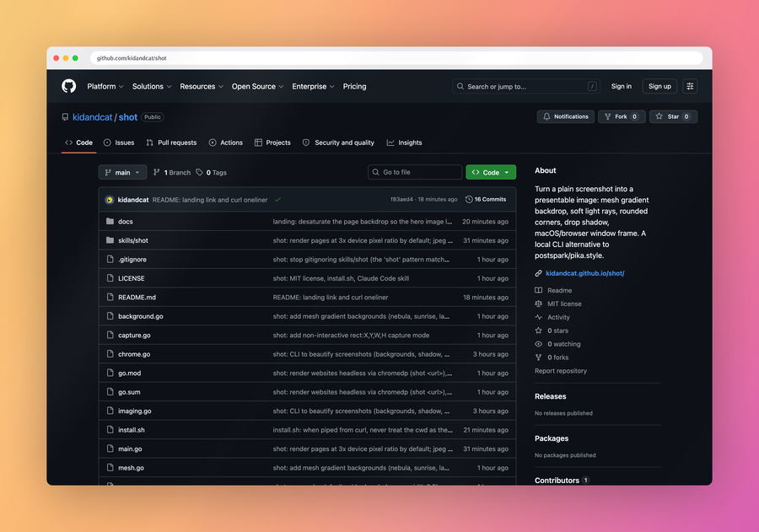Viewport: 759px width, 532px height.
Task: Click the GitHub Octocat logo
Action: pos(69,86)
